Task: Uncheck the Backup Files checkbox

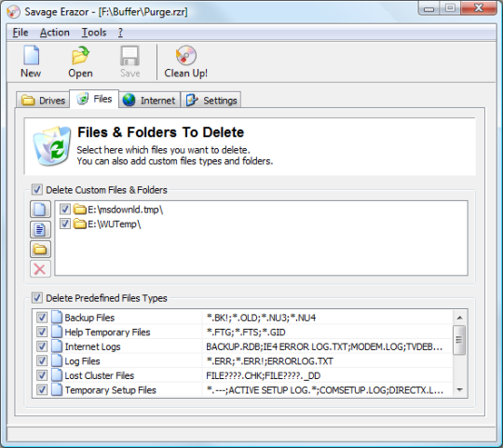Action: [x=42, y=318]
